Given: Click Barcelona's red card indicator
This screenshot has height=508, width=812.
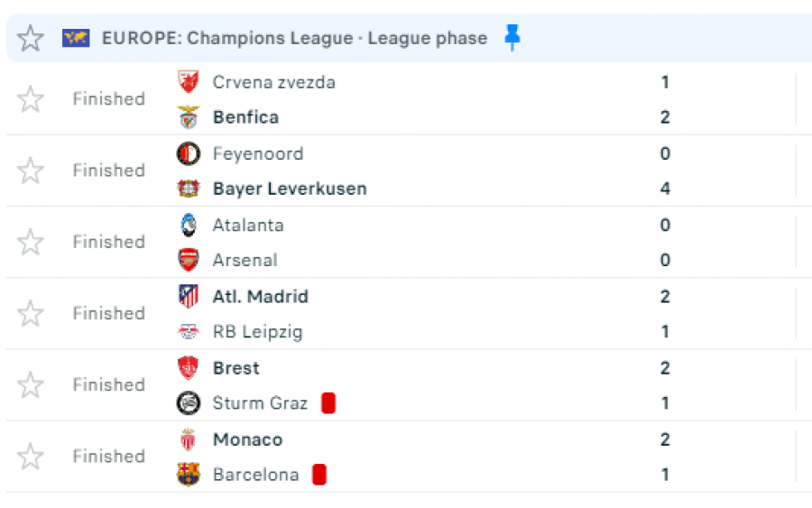Looking at the screenshot, I should point(318,475).
